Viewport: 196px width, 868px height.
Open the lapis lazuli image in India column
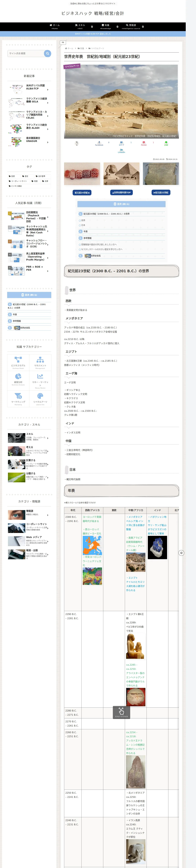pyautogui.click(x=157, y=548)
